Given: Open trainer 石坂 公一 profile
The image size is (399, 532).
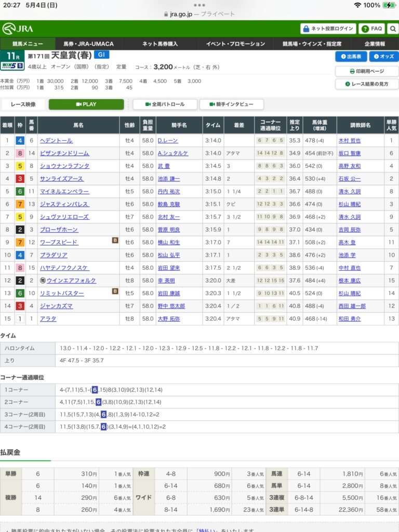Looking at the screenshot, I should click(350, 179).
